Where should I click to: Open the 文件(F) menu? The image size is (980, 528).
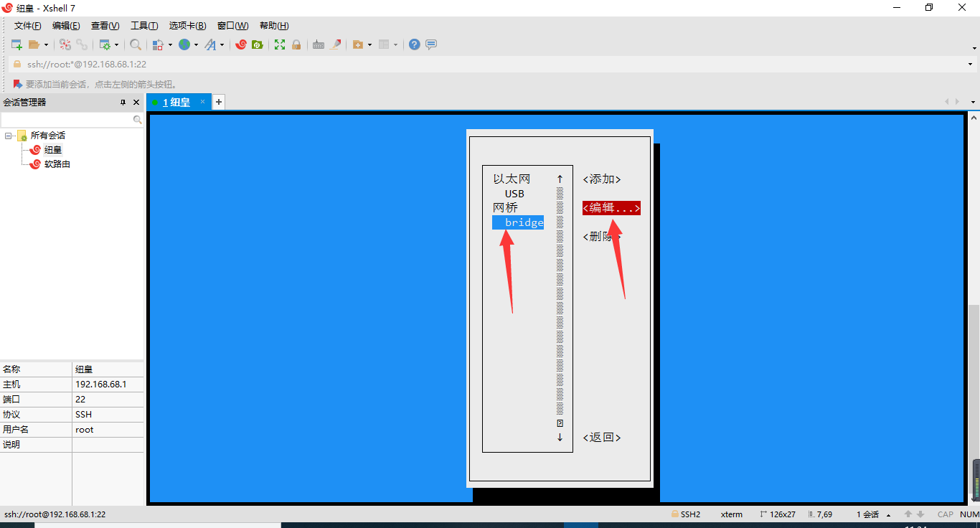click(x=28, y=26)
